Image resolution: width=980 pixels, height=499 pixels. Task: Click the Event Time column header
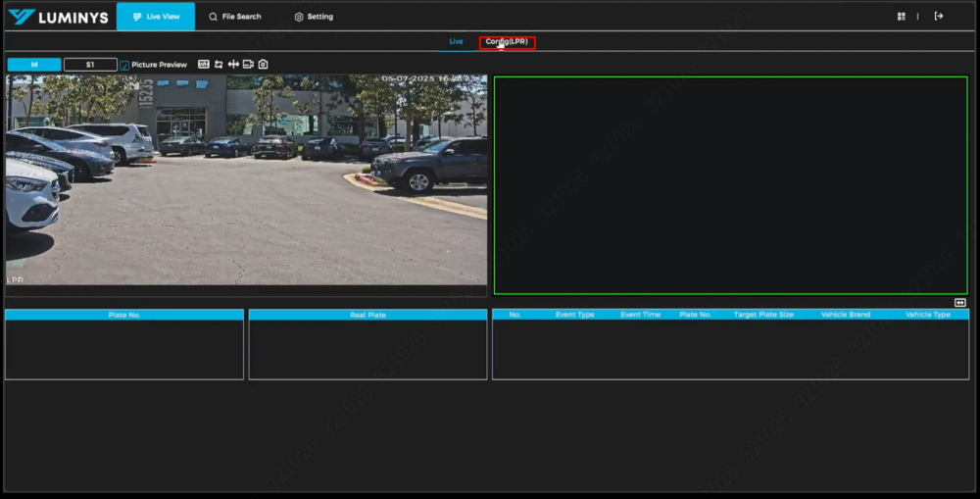click(x=640, y=315)
